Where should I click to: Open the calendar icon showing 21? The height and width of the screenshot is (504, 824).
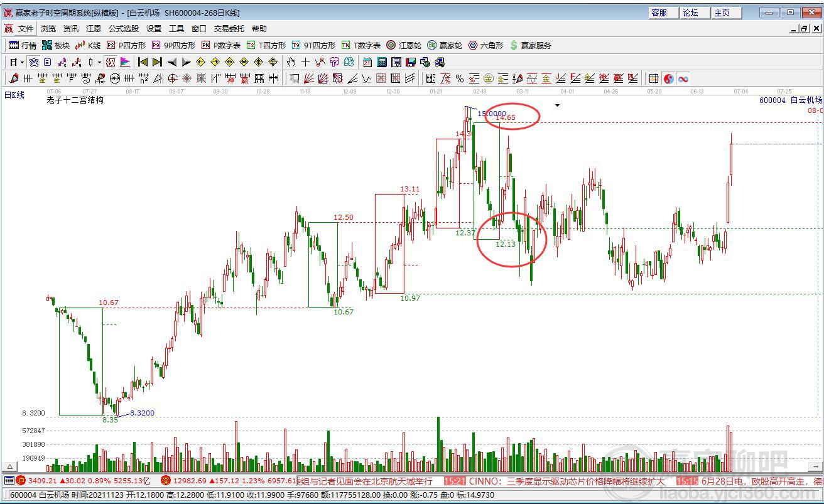pos(367,62)
